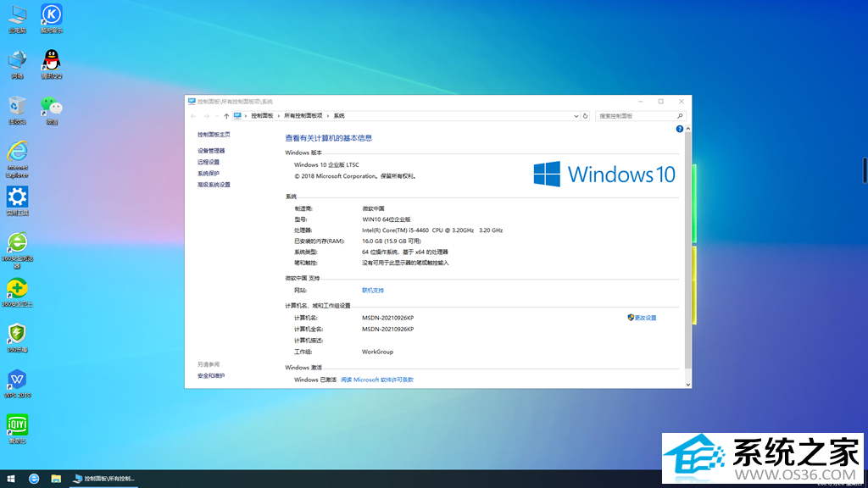This screenshot has height=488, width=868.
Task: Click the heading "查看有关计算机的基本信息"
Action: tap(329, 138)
